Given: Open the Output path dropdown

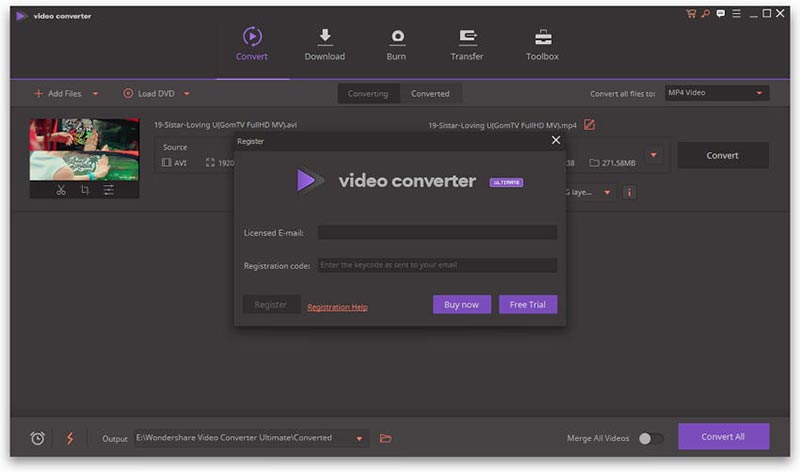Looking at the screenshot, I should (357, 438).
